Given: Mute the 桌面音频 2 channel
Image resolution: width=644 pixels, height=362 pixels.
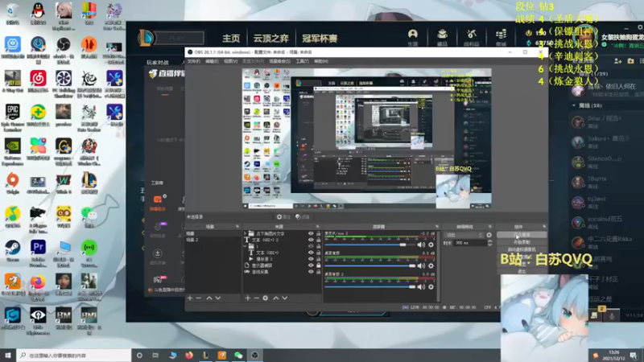Looking at the screenshot, I should click(x=421, y=287).
